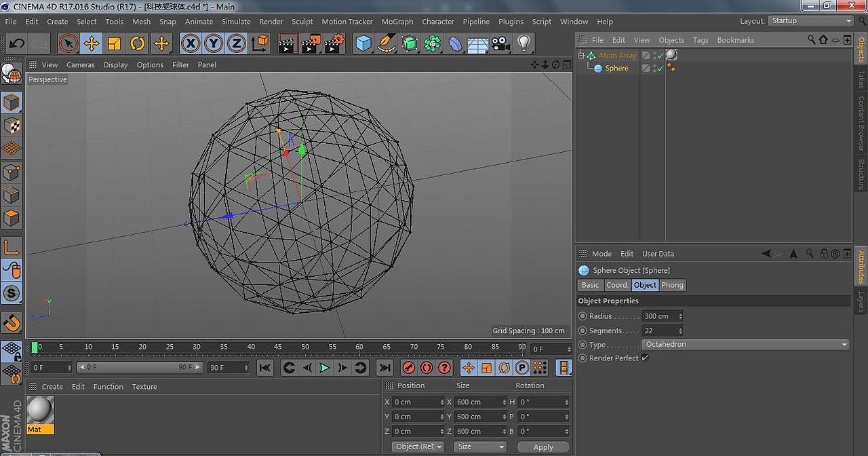Open the Layout dropdown showing Startup
This screenshot has height=456, width=868.
tap(810, 20)
